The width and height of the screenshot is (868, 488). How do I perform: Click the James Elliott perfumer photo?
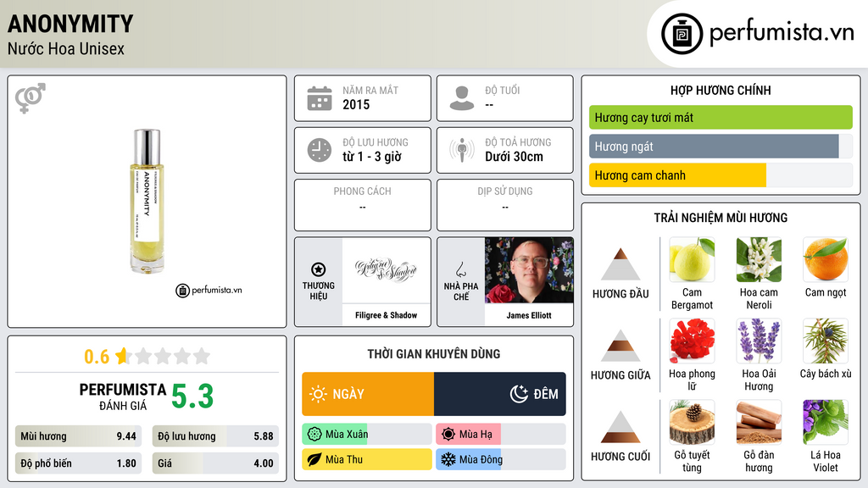[529, 270]
